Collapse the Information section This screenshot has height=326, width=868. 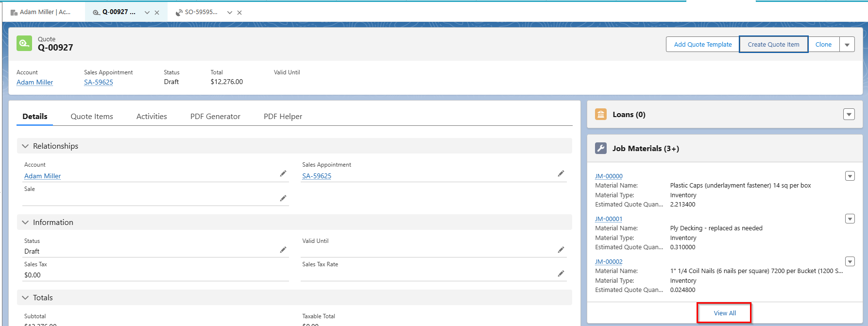tap(25, 223)
